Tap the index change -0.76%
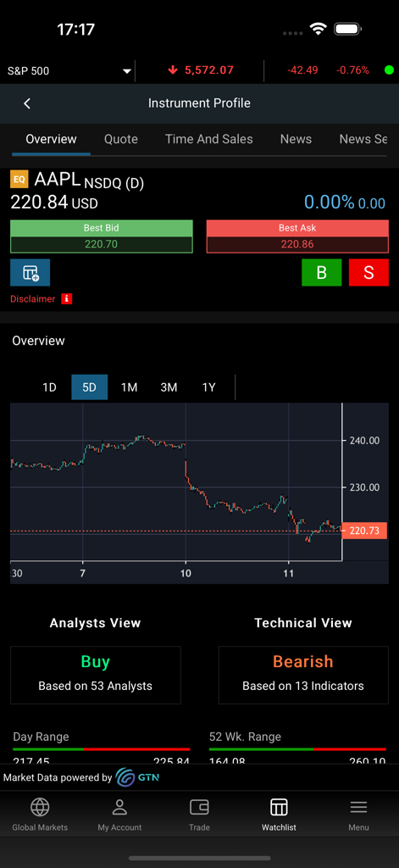This screenshot has width=399, height=868. (x=352, y=70)
